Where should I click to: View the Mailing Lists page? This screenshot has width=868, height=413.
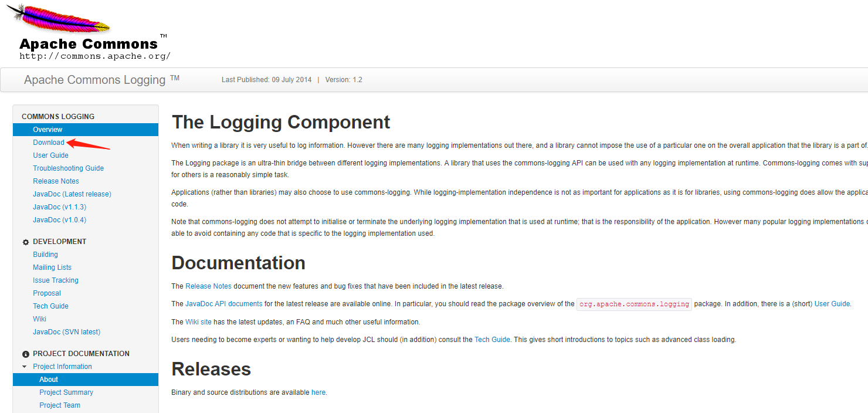pos(52,267)
